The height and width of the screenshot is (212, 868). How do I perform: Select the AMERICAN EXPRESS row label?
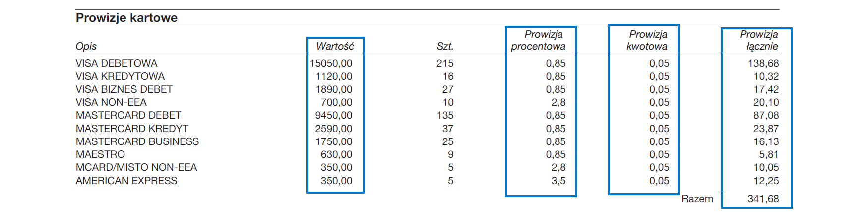(x=126, y=181)
